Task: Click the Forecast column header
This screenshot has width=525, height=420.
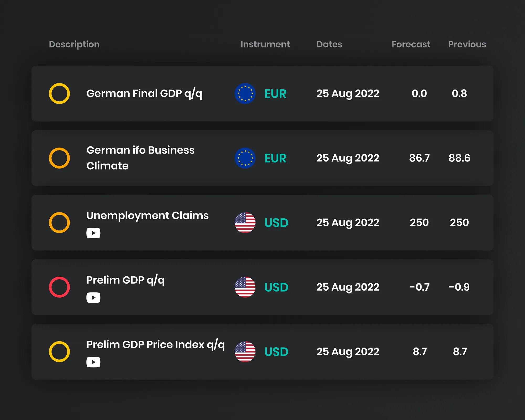Action: pos(411,44)
